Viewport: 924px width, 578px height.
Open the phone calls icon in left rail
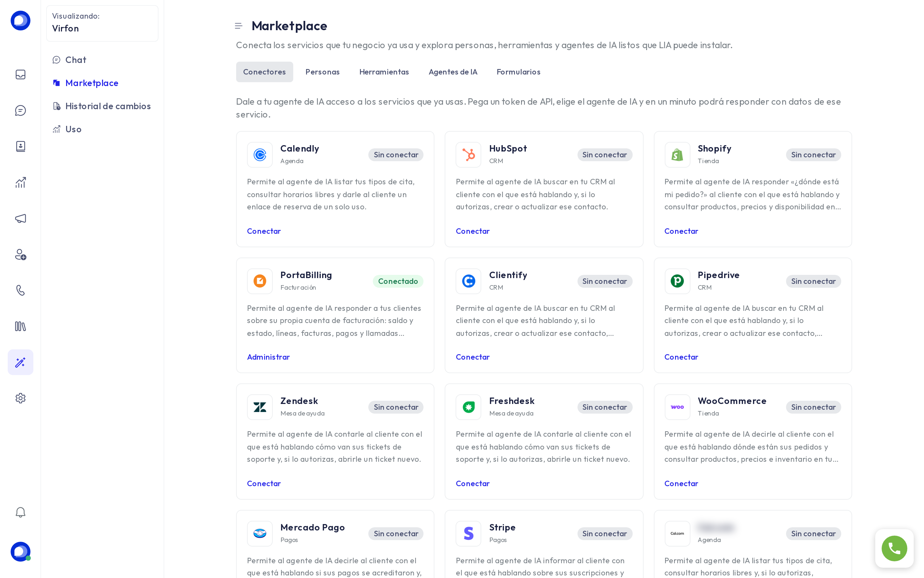tap(20, 290)
